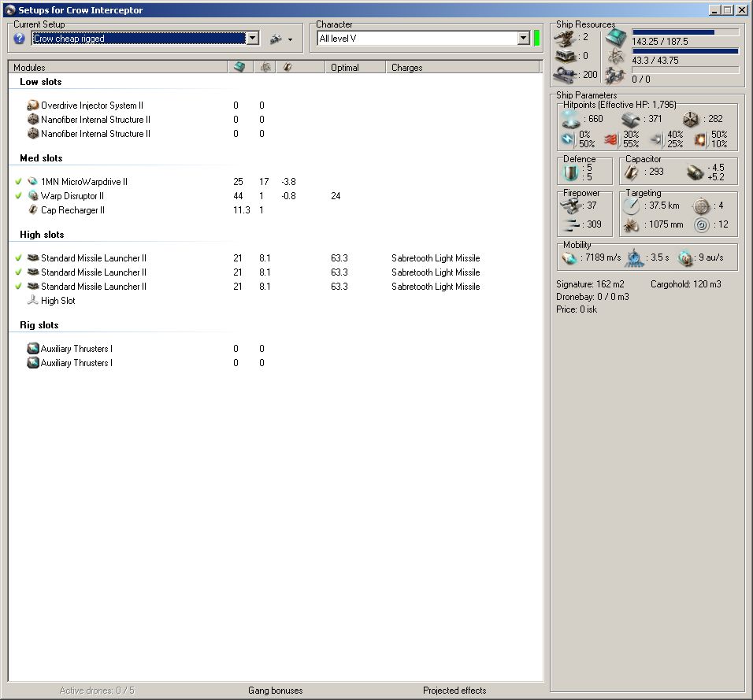This screenshot has width=753, height=700.
Task: Select third Sabretooth Light Missile charge
Action: [x=436, y=287]
